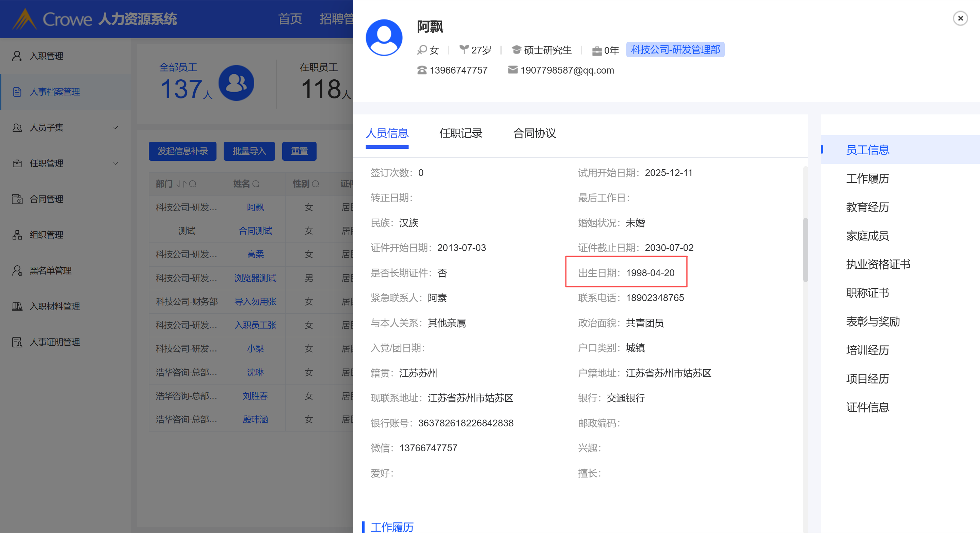Click the 人事证明管理 sidebar icon
Viewport: 980px width, 533px height.
[17, 342]
